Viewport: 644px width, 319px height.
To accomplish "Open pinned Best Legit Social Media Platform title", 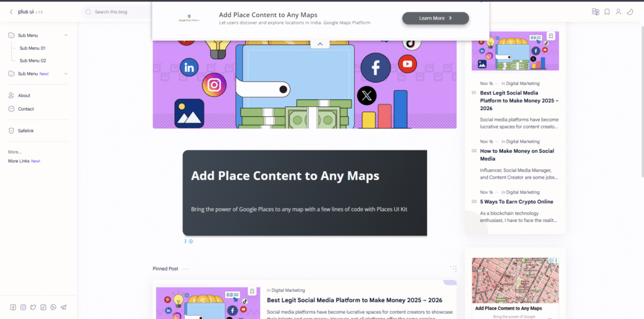I will 355,300.
